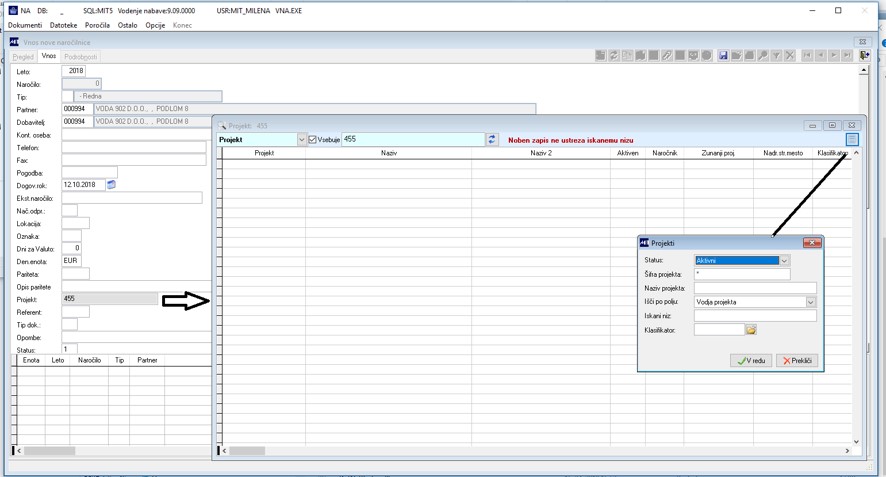The height and width of the screenshot is (477, 886).
Task: Open the Projekt search field dropdown
Action: point(301,140)
